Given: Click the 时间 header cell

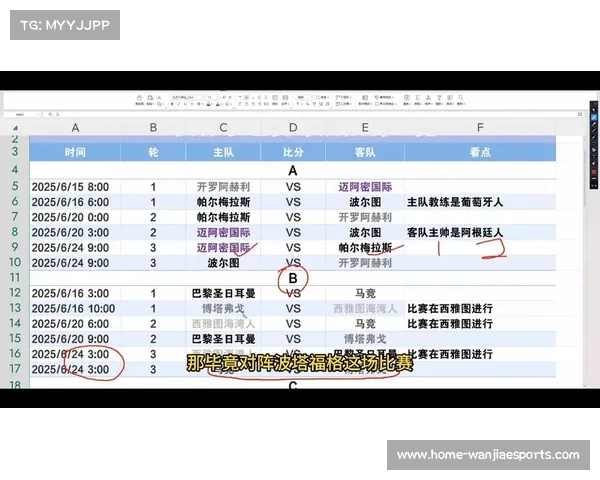Looking at the screenshot, I should pyautogui.click(x=75, y=152).
